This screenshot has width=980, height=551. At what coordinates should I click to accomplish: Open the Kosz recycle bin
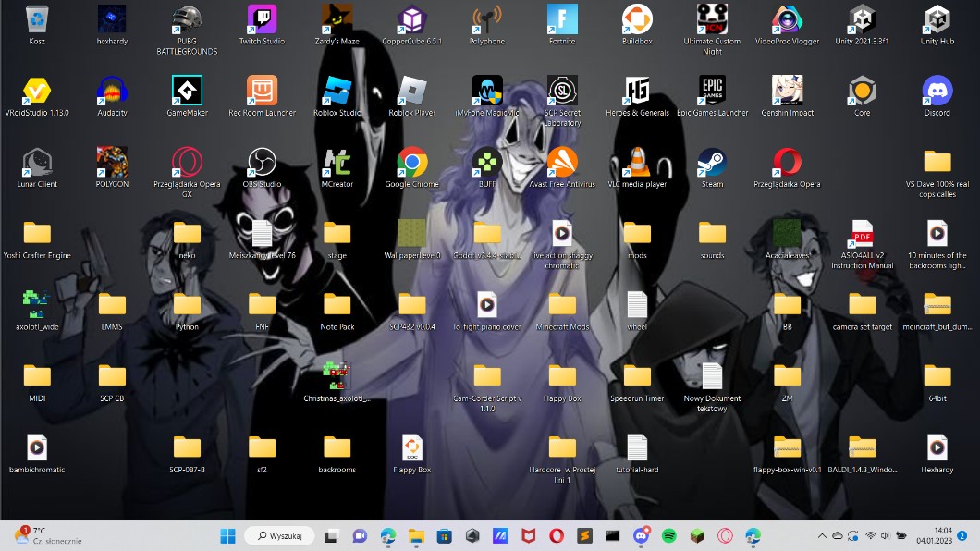click(37, 20)
